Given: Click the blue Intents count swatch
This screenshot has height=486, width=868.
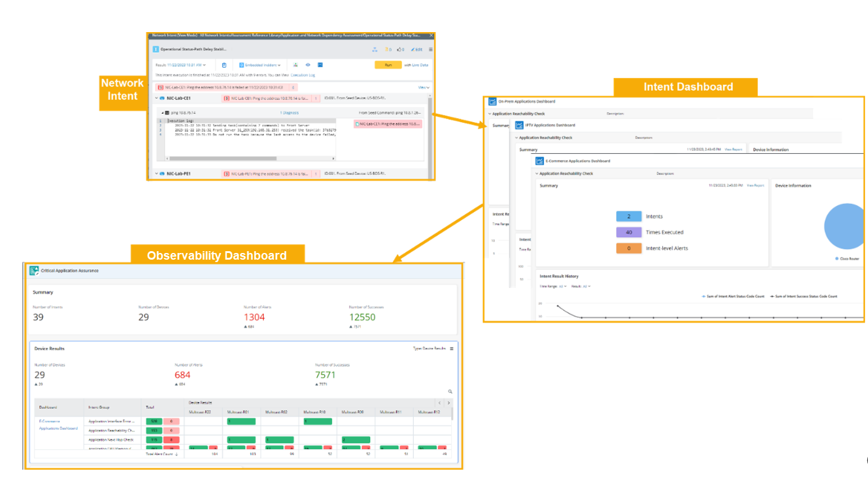Looking at the screenshot, I should (628, 216).
